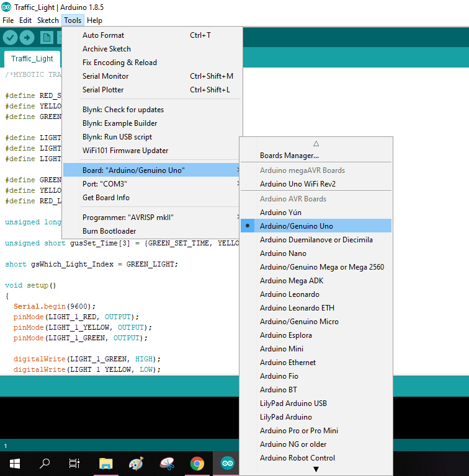This screenshot has height=476, width=469.
Task: Expand the Port: COM3 submenu
Action: pyautogui.click(x=151, y=184)
